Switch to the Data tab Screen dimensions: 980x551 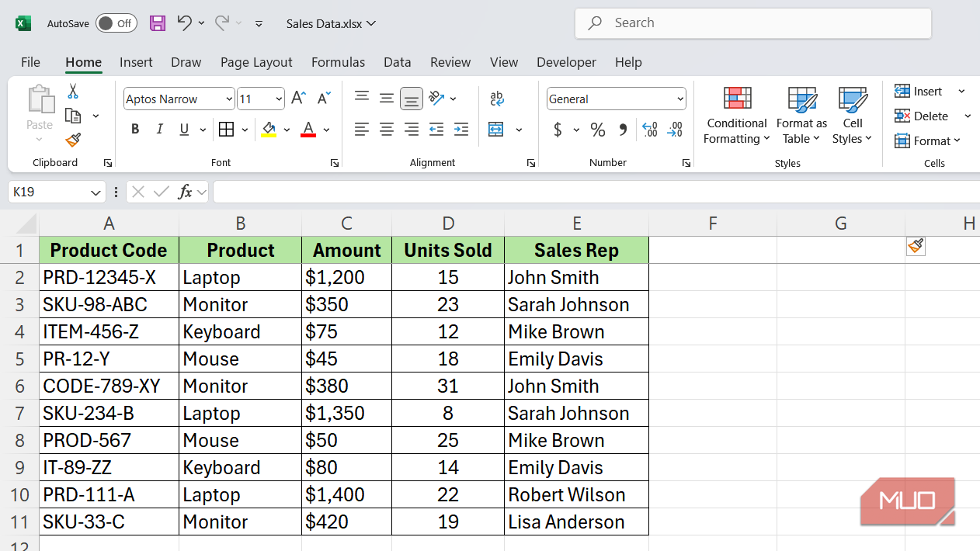coord(397,62)
